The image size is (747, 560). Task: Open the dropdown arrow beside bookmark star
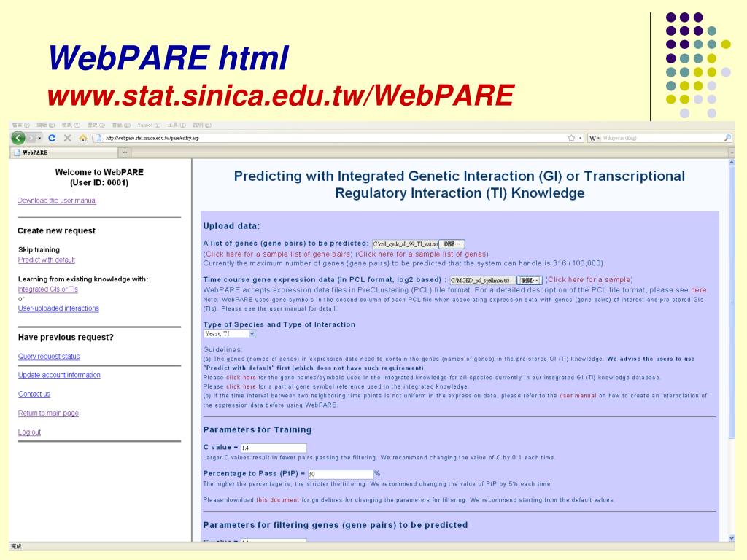click(x=580, y=138)
